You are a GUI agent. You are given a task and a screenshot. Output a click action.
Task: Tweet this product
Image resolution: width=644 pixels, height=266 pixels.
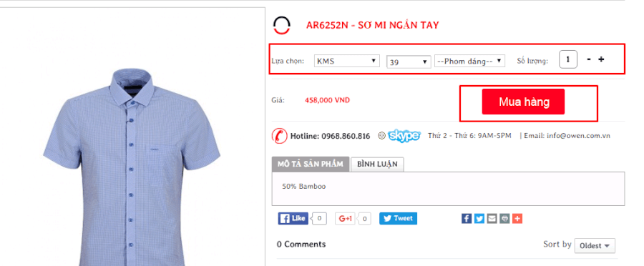[398, 218]
